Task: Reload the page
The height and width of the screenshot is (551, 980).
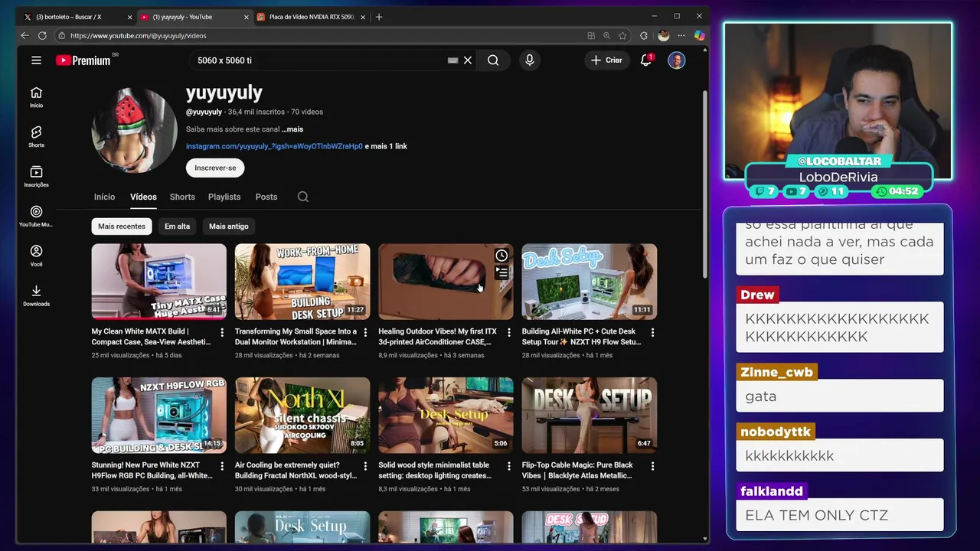Action: click(42, 35)
